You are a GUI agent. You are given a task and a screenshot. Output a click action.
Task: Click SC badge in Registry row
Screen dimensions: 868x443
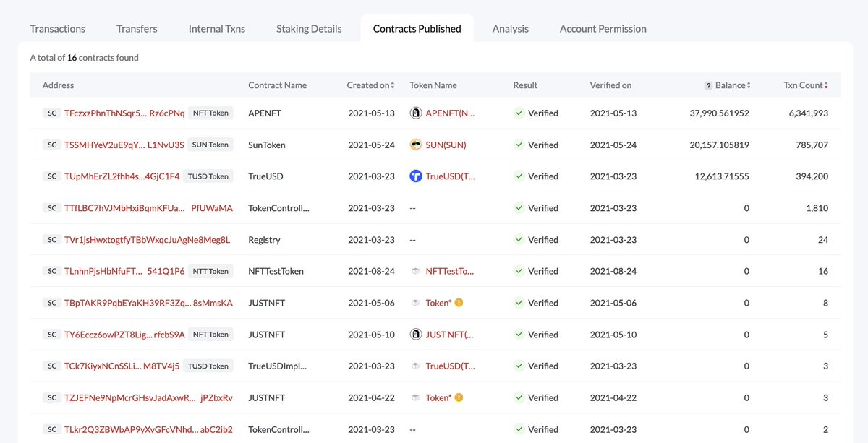tap(52, 240)
